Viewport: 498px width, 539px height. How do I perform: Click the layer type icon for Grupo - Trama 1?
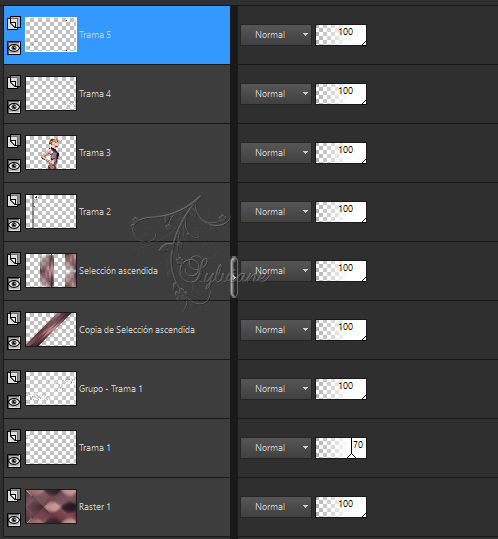pyautogui.click(x=14, y=377)
